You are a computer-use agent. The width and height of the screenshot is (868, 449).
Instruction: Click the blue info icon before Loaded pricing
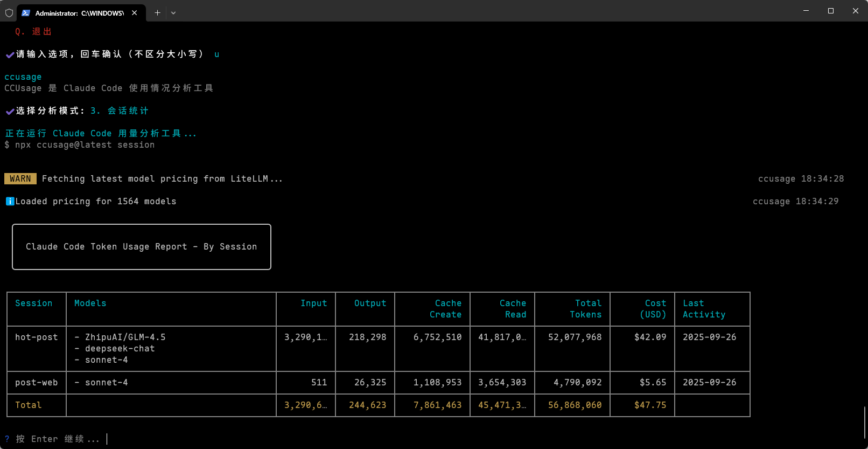(10, 202)
